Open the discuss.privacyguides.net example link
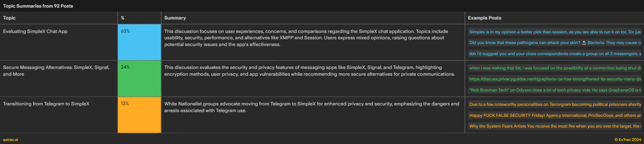The image size is (644, 144). click(x=555, y=79)
